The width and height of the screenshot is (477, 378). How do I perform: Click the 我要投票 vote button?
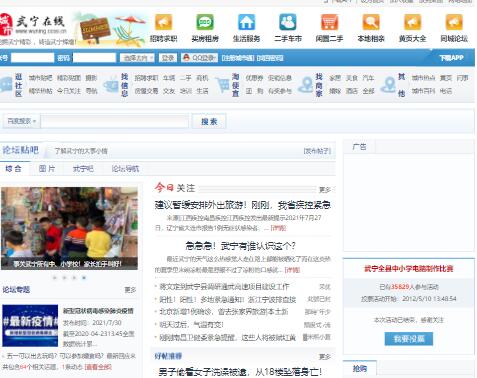coord(409,339)
